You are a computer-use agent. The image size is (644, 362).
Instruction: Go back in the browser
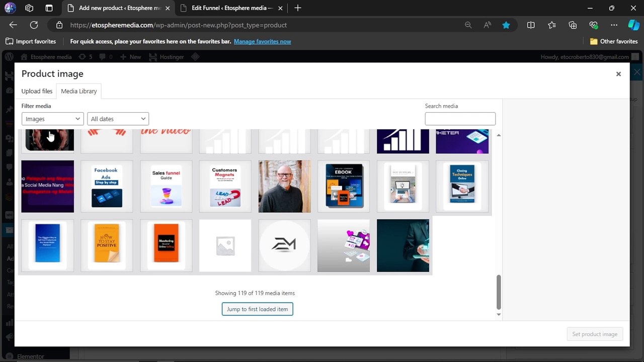coord(13,25)
